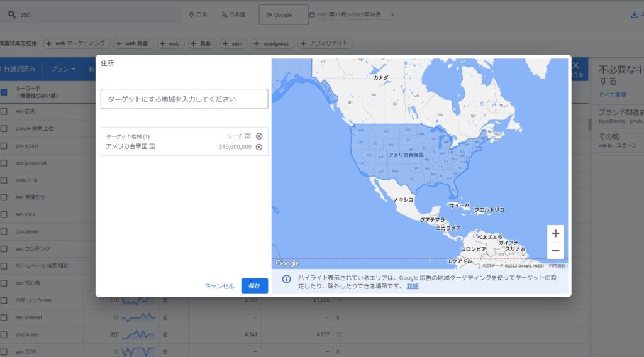644x357 pixels.
Task: Click the アメリカ合衆国 label on the map
Action: [x=406, y=155]
